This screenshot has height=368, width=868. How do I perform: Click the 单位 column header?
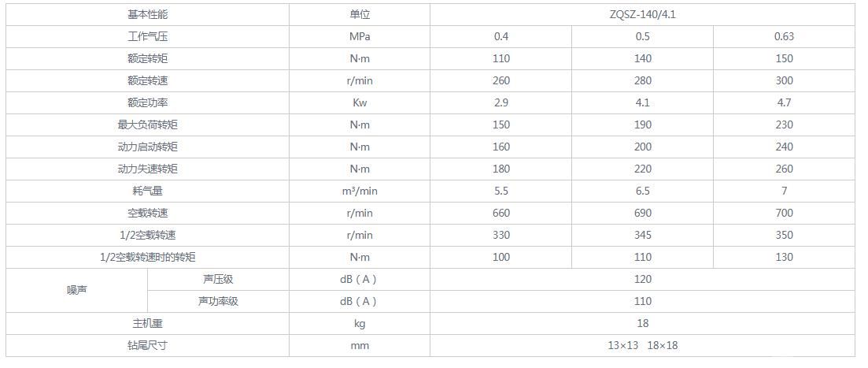click(360, 15)
